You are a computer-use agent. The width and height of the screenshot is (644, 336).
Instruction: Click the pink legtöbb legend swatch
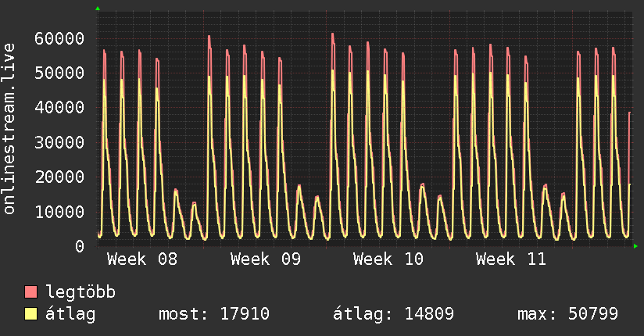30,291
